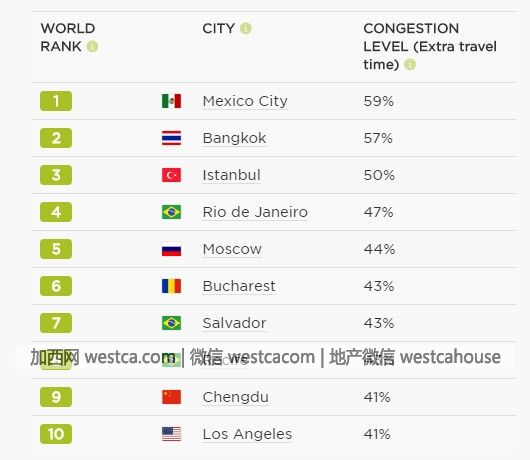Open the Bangkok city link
Screen dimensions: 530x460
click(x=234, y=138)
